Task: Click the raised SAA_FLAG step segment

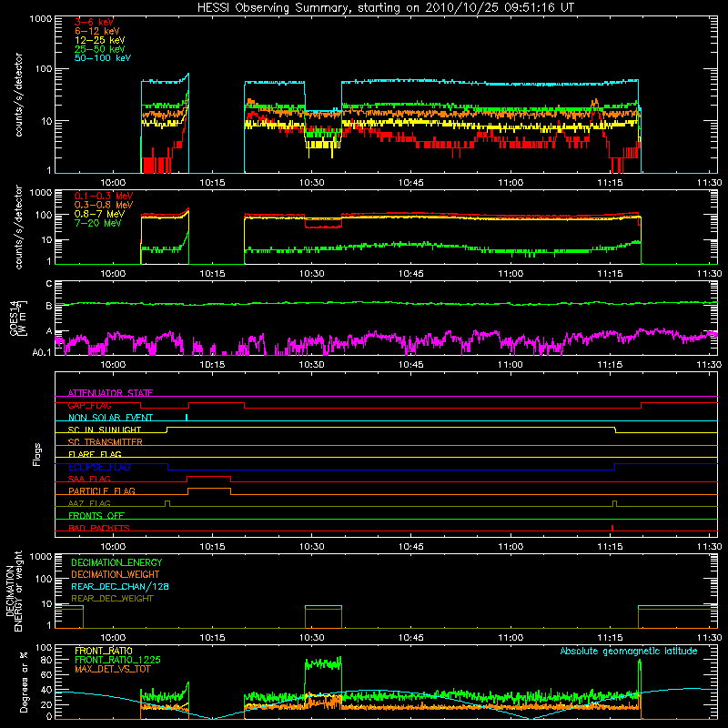Action: click(x=209, y=476)
